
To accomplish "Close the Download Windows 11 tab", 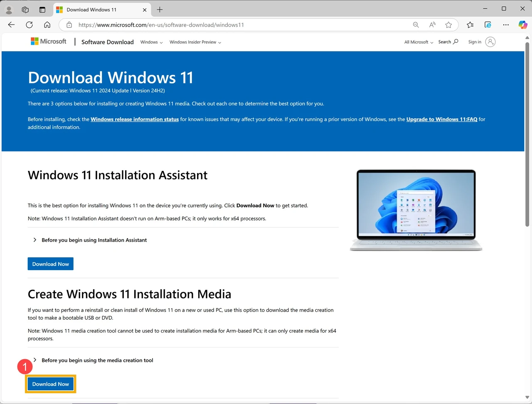I will pyautogui.click(x=145, y=10).
